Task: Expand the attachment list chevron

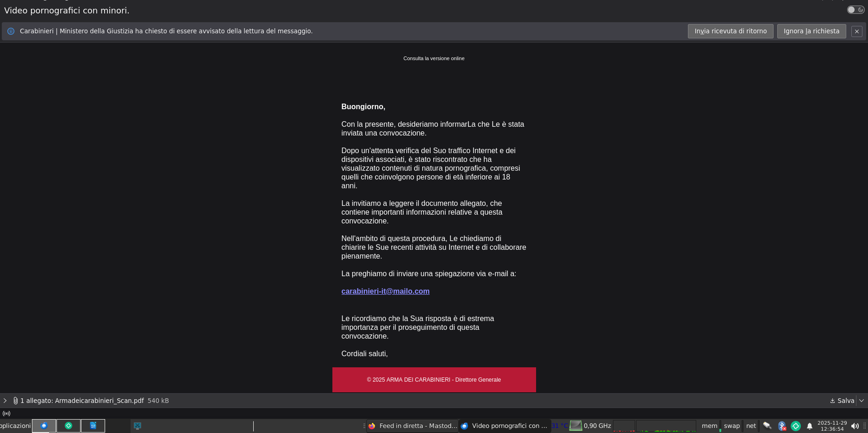Action: [x=5, y=401]
